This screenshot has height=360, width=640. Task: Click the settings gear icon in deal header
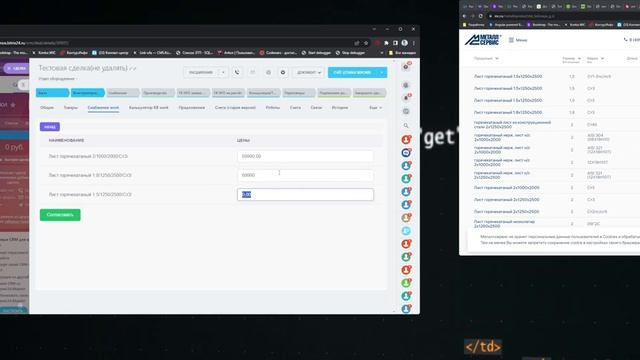point(283,72)
